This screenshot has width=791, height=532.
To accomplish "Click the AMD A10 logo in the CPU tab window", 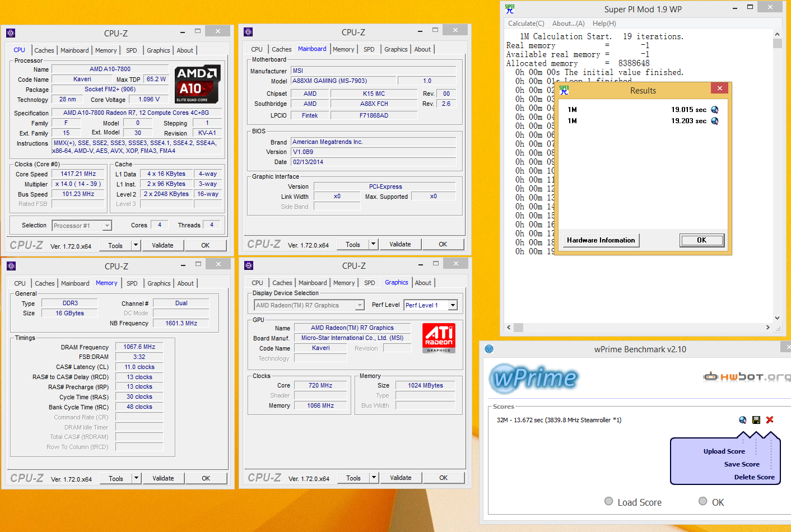I will click(198, 85).
